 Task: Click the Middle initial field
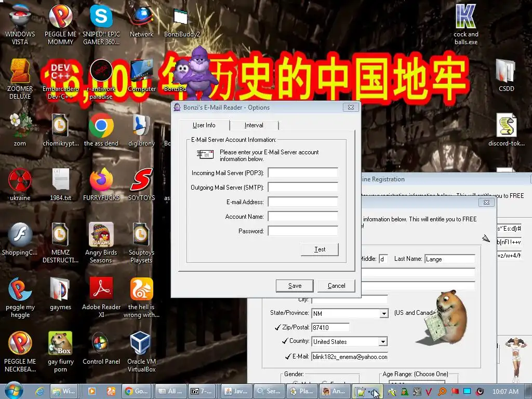(x=383, y=259)
